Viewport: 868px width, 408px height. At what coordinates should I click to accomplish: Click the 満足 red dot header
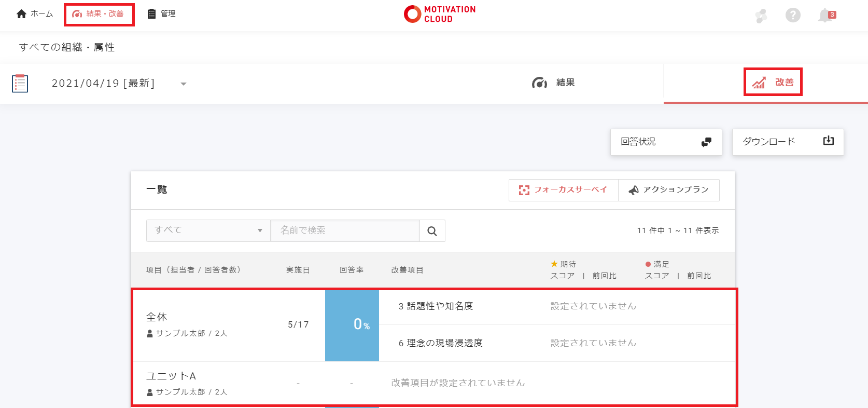[657, 264]
